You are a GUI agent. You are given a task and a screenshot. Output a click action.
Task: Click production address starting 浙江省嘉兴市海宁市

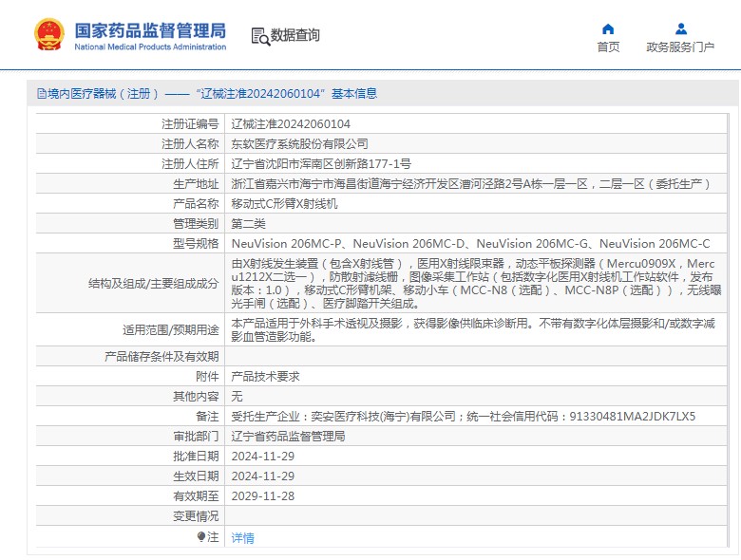[471, 184]
